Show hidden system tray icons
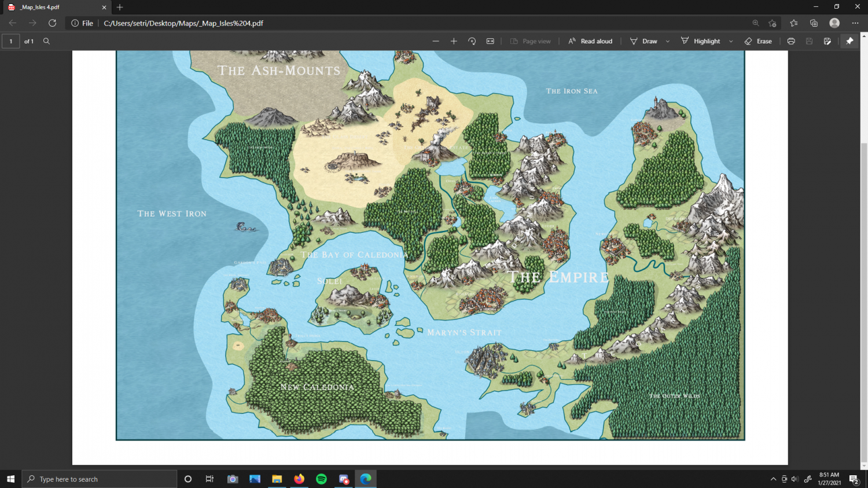The width and height of the screenshot is (868, 488). (773, 479)
